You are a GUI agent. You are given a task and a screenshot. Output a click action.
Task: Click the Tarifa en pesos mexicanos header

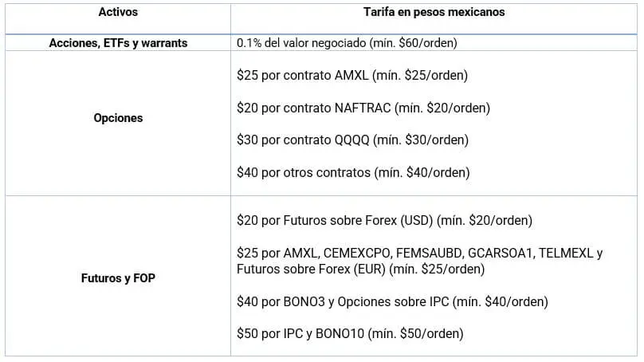click(x=434, y=12)
